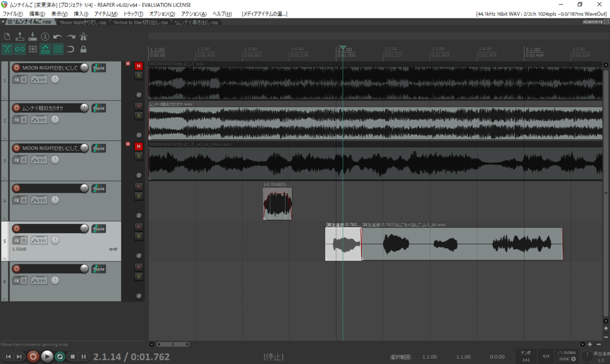The image size is (610, 364).
Task: Open the トラック(T) menu
Action: 134,14
